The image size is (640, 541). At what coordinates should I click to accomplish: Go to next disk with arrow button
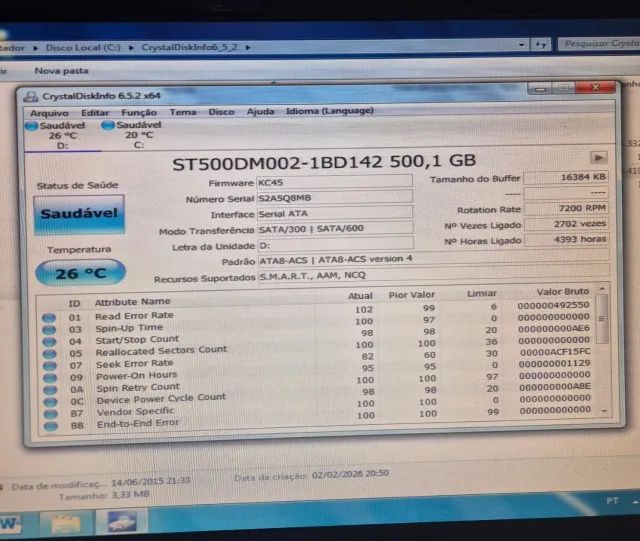[x=599, y=157]
